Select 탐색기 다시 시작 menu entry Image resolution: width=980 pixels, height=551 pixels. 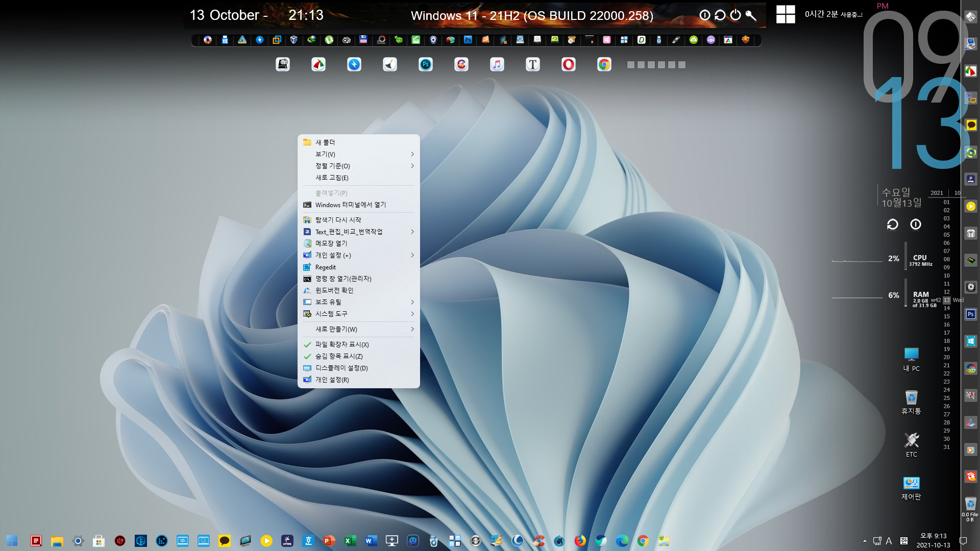[x=359, y=220]
